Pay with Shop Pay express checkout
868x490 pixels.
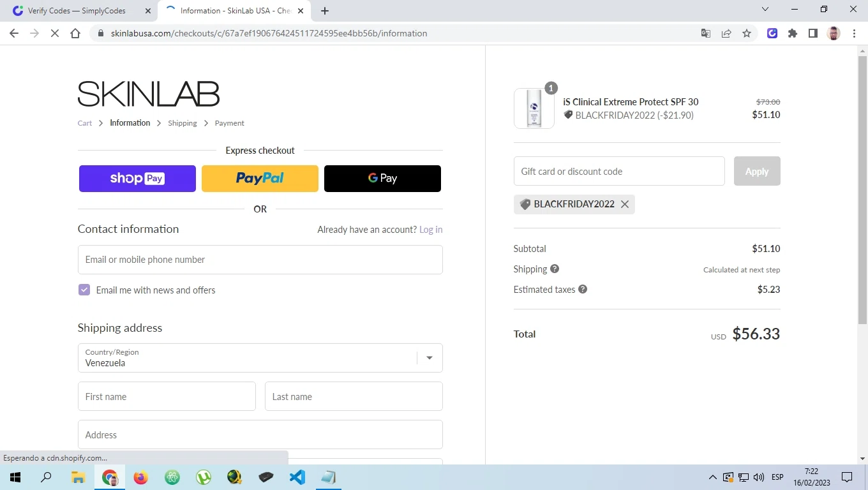(x=137, y=179)
